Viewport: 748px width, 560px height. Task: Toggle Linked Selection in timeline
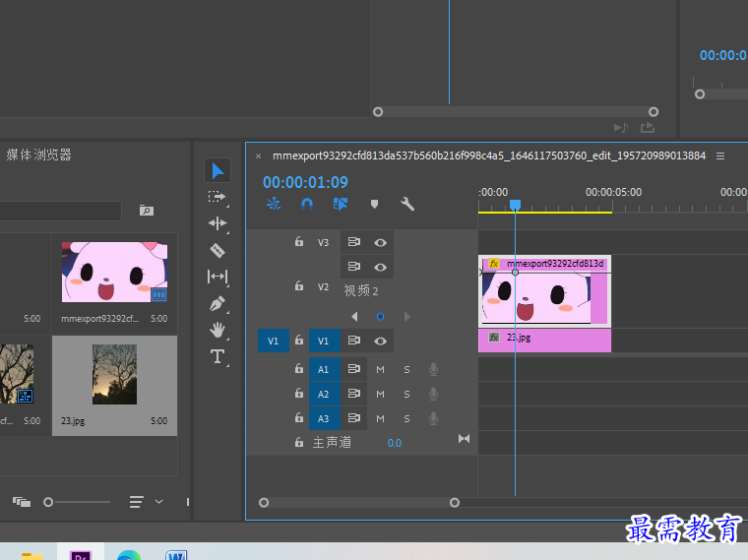click(x=341, y=204)
